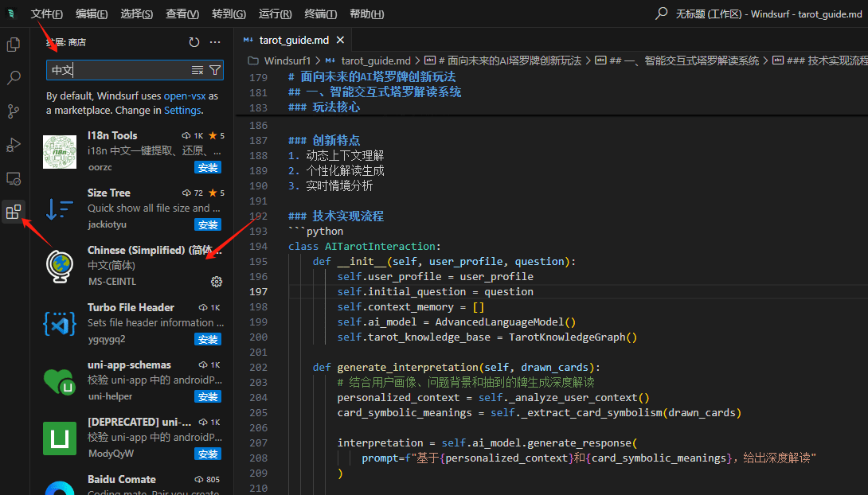Click the Chinese language pack globe icon
Image resolution: width=868 pixels, height=495 pixels.
coord(60,267)
